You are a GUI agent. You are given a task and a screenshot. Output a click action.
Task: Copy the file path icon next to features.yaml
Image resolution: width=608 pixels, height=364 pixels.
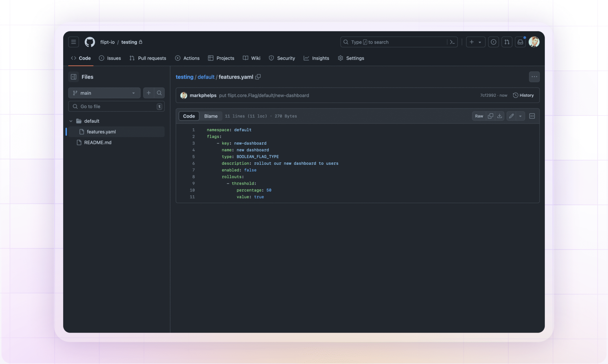(258, 77)
